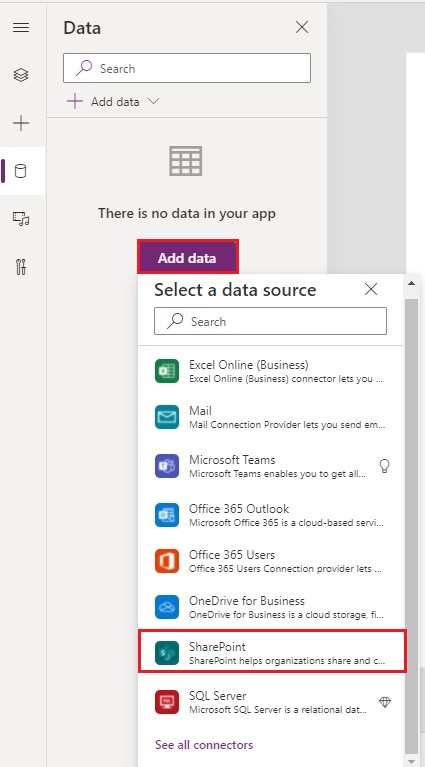Viewport: 425px width, 767px height.
Task: Click the magnifier icon in Data search
Action: pyautogui.click(x=84, y=68)
